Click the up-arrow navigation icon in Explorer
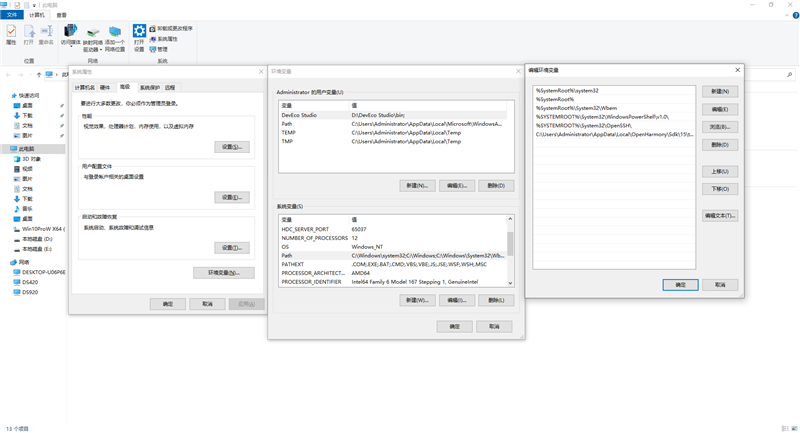 click(x=39, y=74)
